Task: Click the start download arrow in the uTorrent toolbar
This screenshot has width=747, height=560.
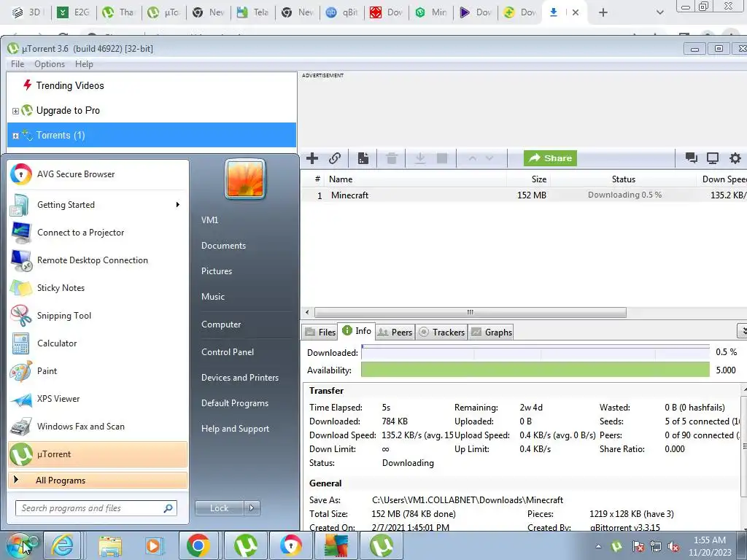Action: click(419, 158)
